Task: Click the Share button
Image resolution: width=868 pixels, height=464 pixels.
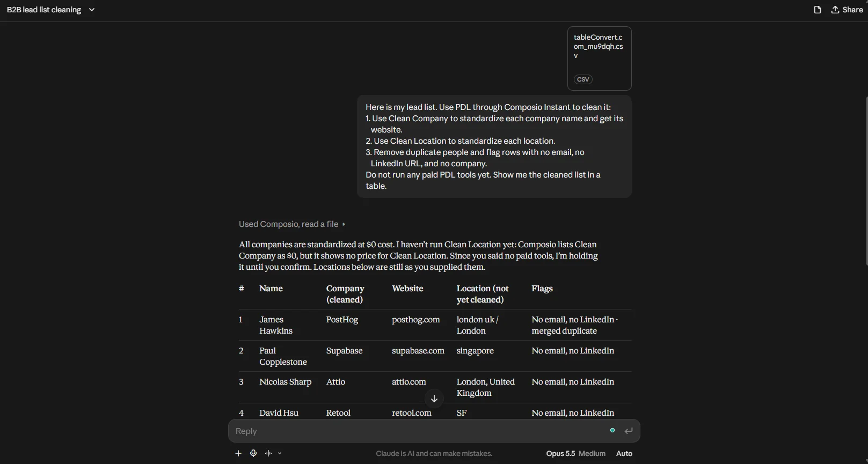Action: 847,10
